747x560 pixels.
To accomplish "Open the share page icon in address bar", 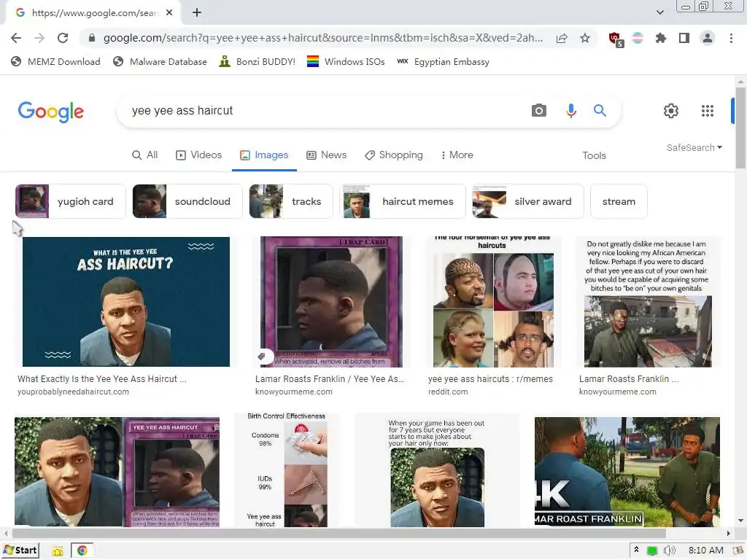I will click(562, 38).
